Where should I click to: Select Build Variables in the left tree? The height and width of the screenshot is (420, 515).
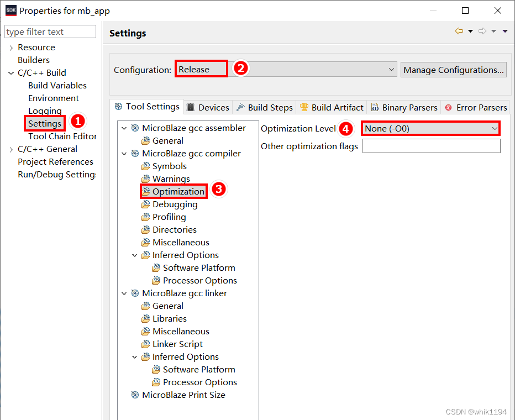pyautogui.click(x=57, y=85)
